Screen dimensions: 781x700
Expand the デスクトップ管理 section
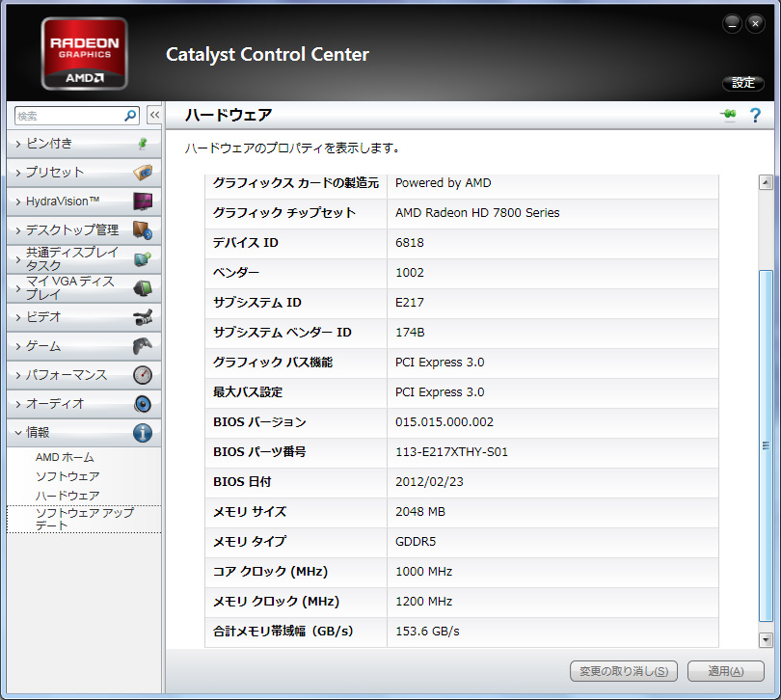[x=84, y=230]
